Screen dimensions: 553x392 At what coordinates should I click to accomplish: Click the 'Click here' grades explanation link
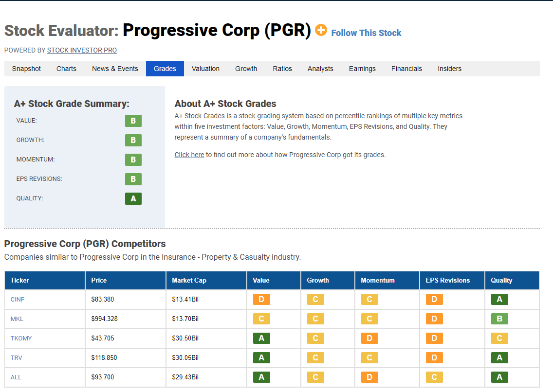[x=189, y=155]
